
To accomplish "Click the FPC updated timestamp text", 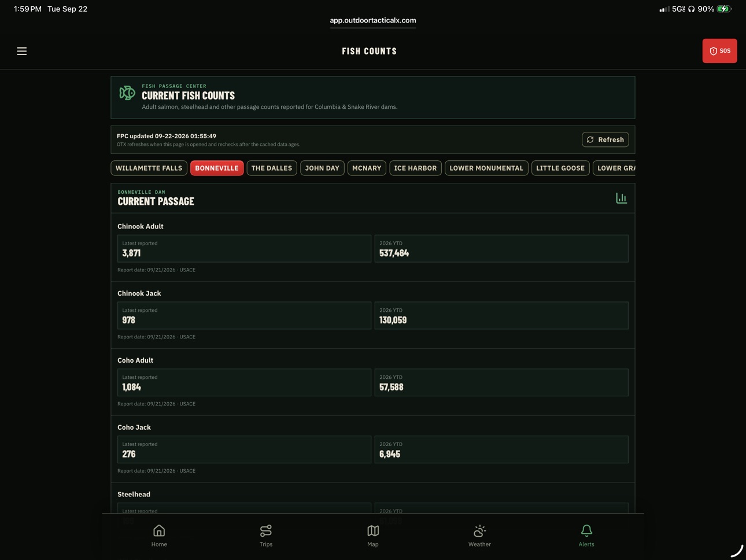I will tap(167, 136).
